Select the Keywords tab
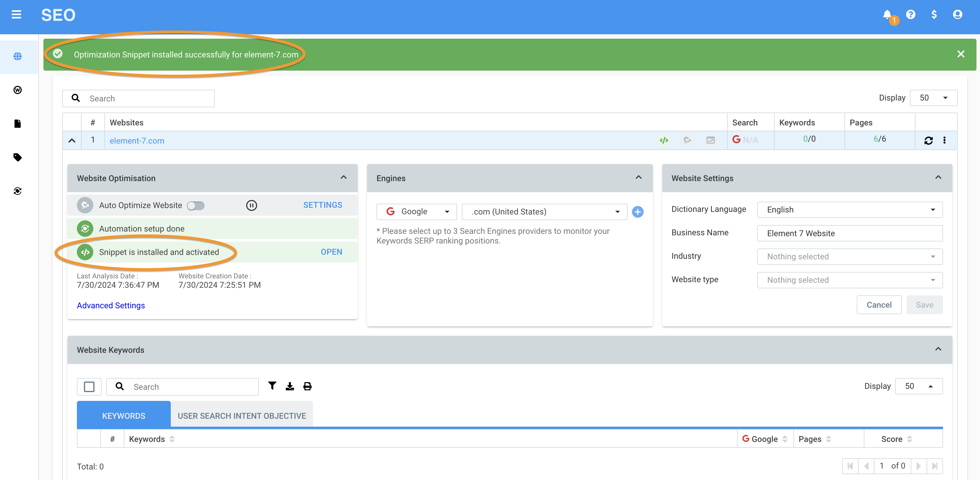 [x=124, y=416]
